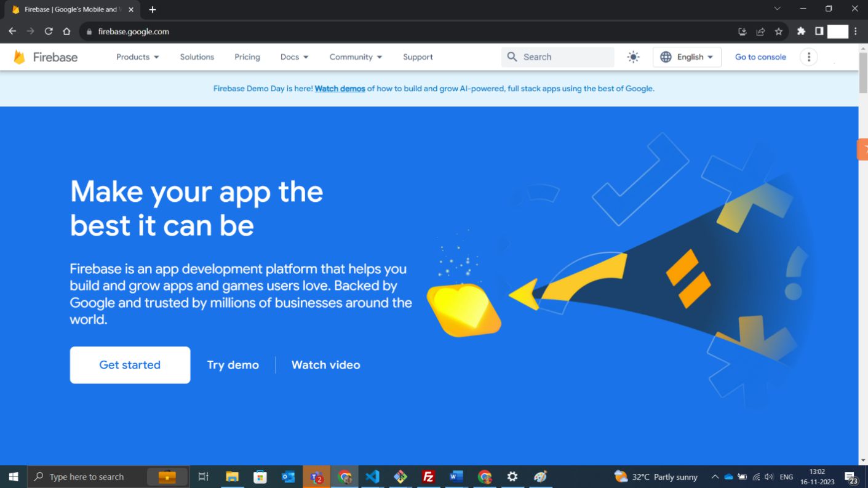Open the notification center icon
Screen dimensions: 868x488
click(x=851, y=478)
